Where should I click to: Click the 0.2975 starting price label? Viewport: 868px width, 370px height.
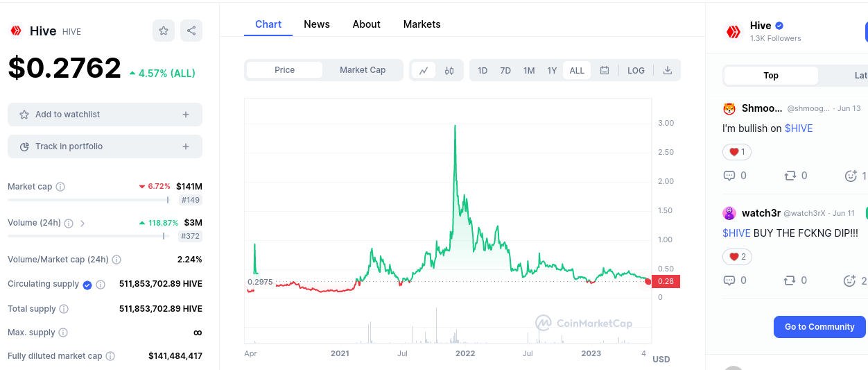coord(260,282)
